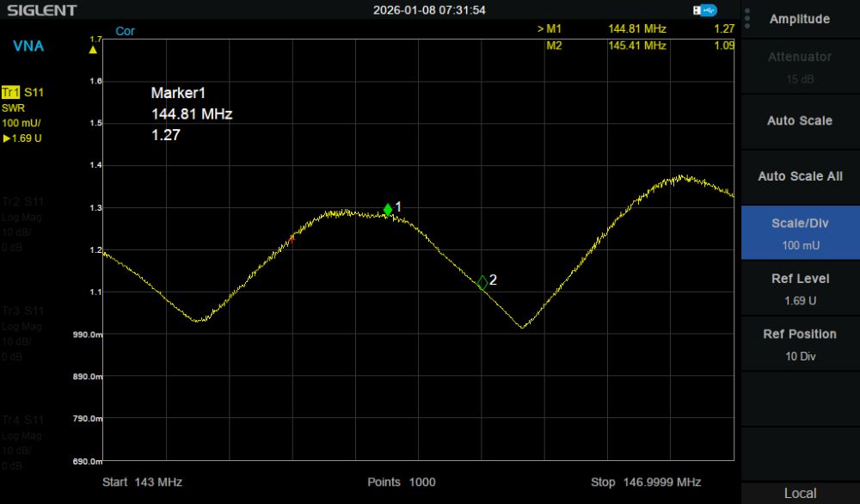Select the Marker 2 diamond on trace
Viewport: 860px width, 504px height.
point(482,282)
